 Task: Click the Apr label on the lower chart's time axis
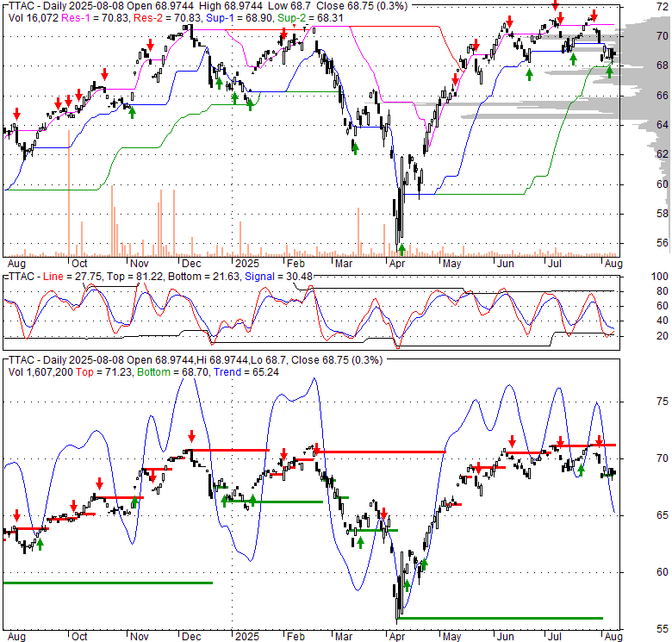(x=399, y=637)
